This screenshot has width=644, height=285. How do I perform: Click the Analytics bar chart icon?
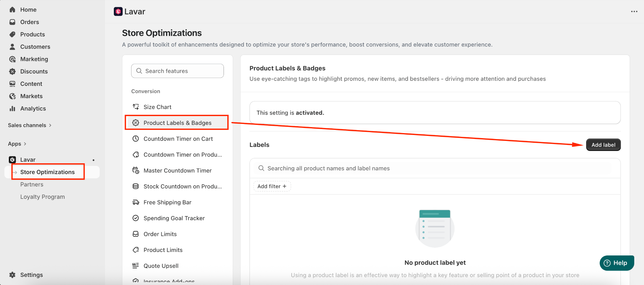tap(12, 109)
